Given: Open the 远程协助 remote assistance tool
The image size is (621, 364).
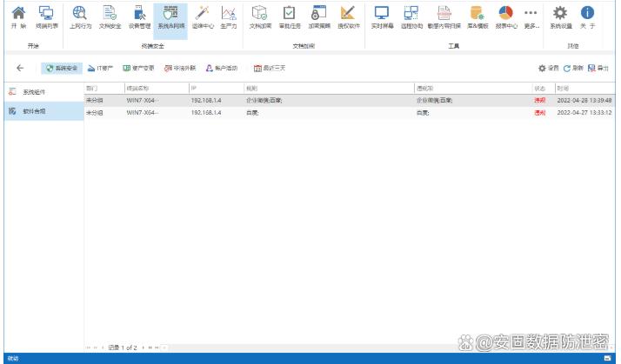Looking at the screenshot, I should pos(411,17).
